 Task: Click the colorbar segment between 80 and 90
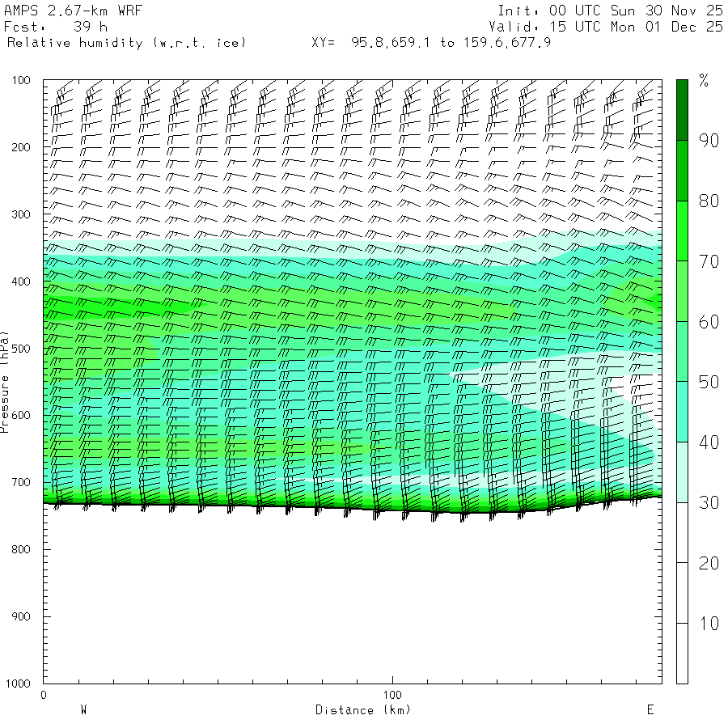pos(682,171)
